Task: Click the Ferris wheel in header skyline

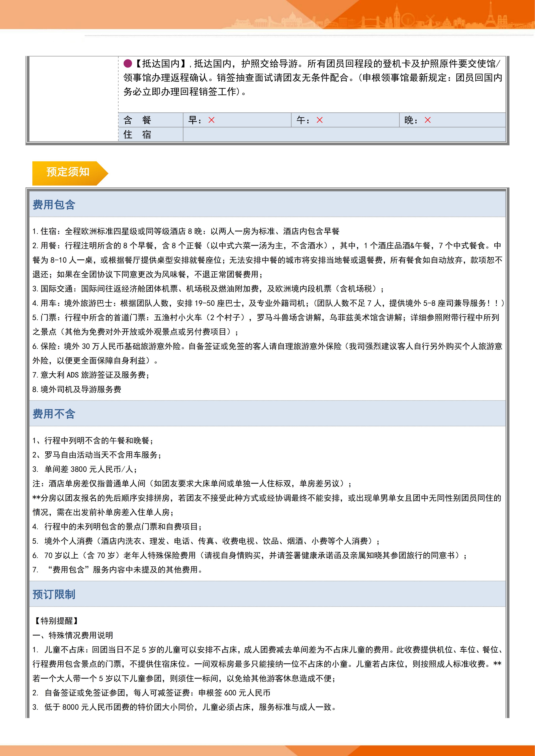Action: point(408,20)
